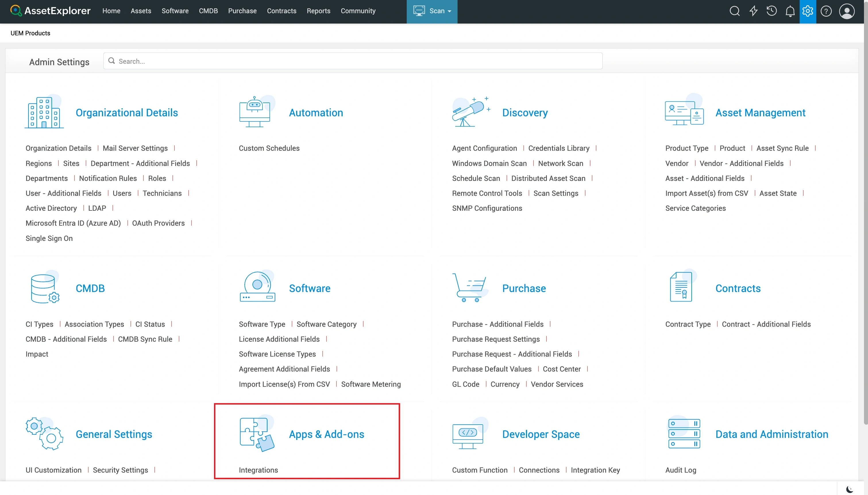Click the General Settings gears icon

point(44,434)
